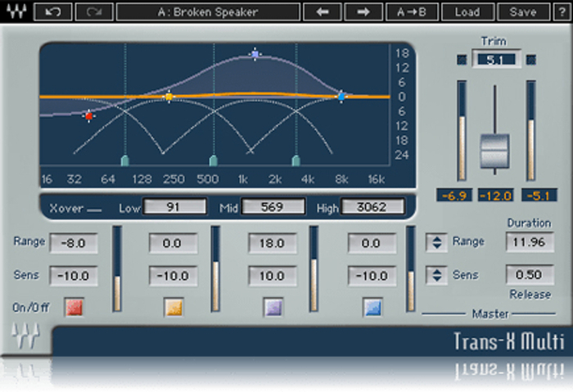Click the right output level meter

coord(530,131)
